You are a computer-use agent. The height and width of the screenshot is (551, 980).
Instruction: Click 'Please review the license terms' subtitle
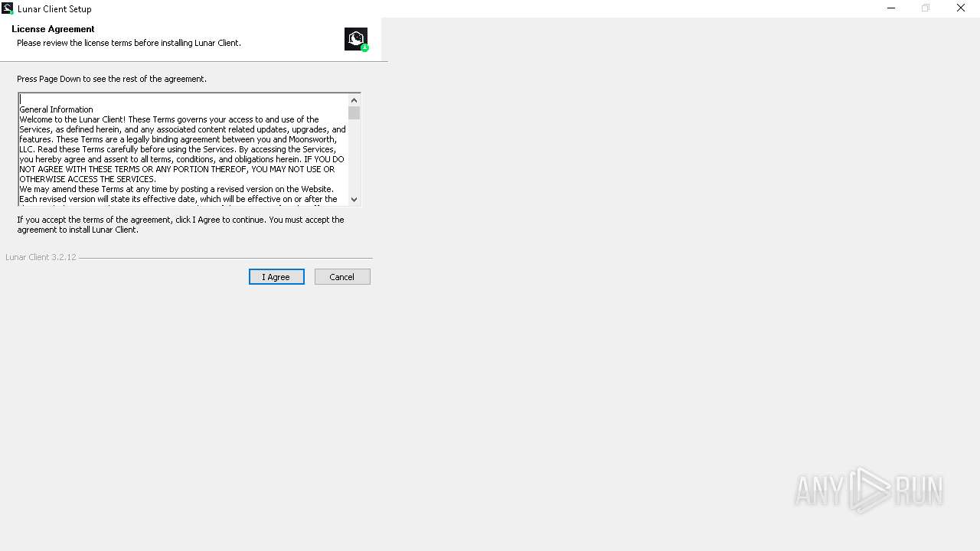click(x=129, y=43)
